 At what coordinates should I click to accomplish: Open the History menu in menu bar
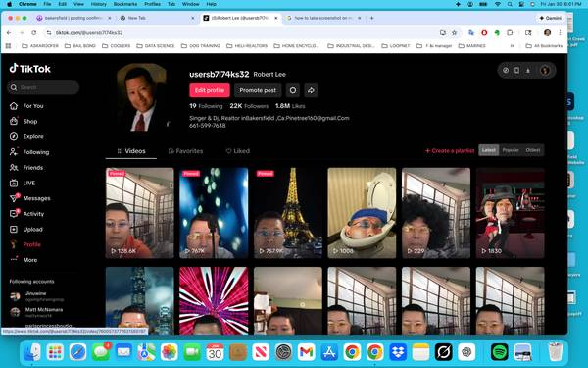(99, 4)
